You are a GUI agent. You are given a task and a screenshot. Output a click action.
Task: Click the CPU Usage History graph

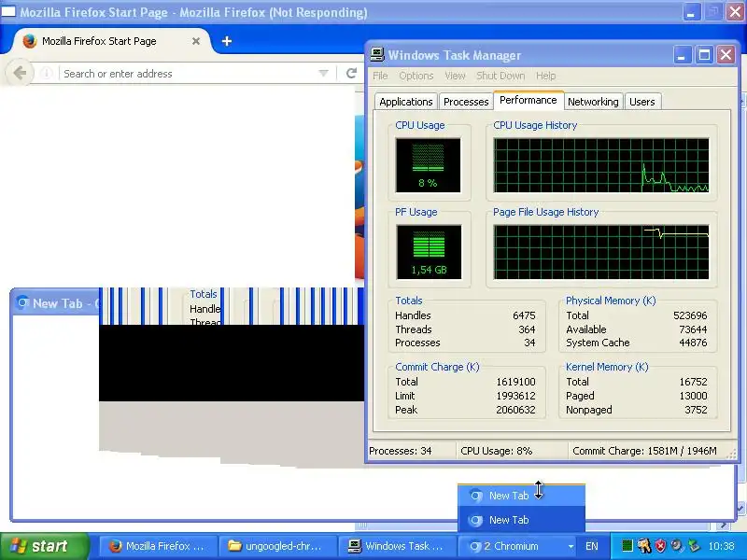(601, 165)
